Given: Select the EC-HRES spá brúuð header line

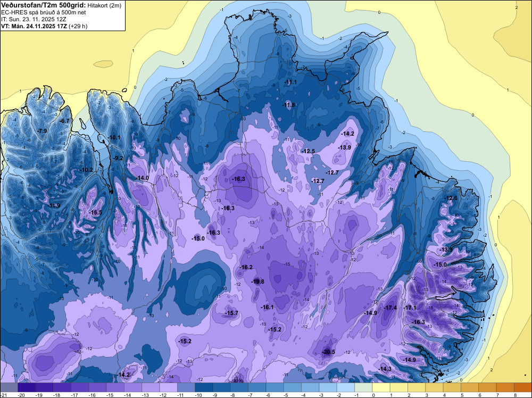Looking at the screenshot, I should pyautogui.click(x=44, y=12).
